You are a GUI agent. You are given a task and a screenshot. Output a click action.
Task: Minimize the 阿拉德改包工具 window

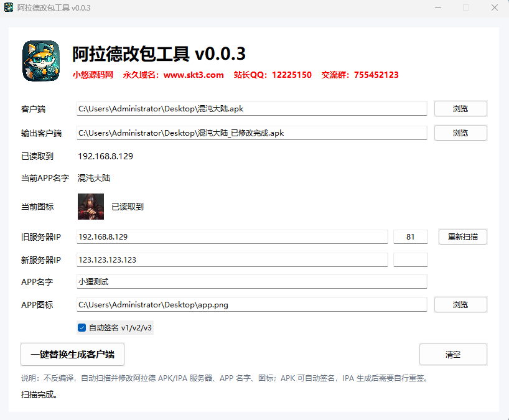point(438,7)
